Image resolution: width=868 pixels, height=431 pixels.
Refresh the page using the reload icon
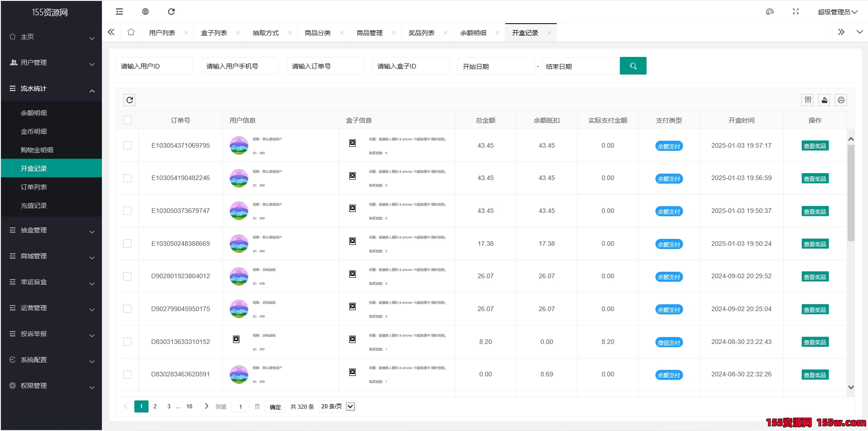pyautogui.click(x=171, y=11)
